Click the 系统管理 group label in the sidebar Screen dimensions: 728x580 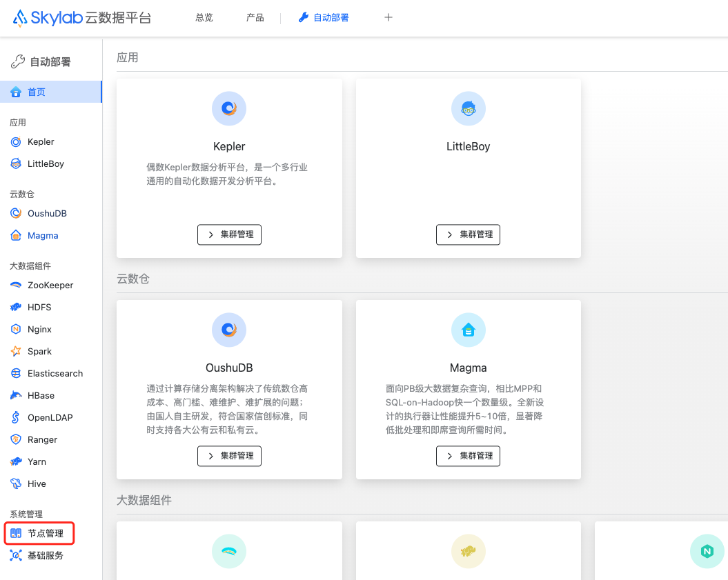click(26, 514)
